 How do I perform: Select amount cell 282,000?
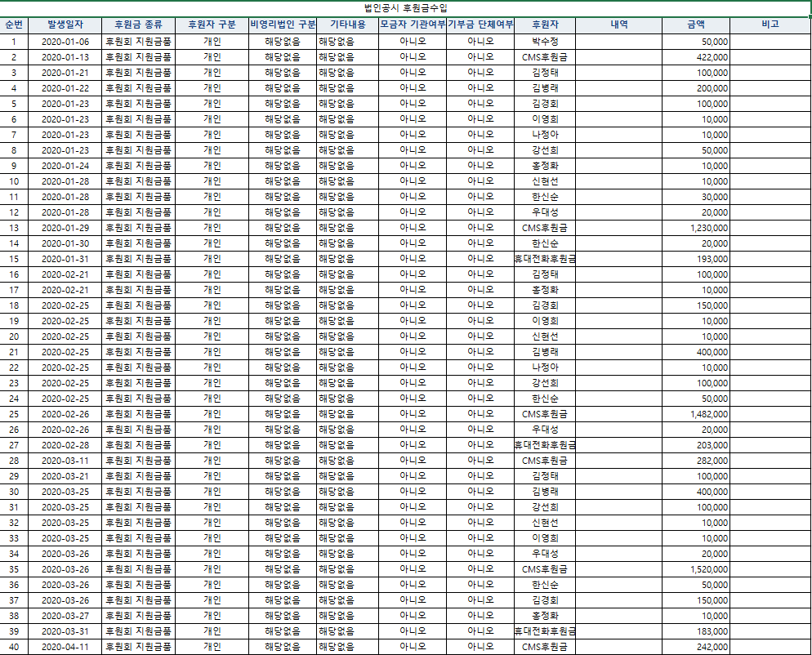(x=696, y=461)
